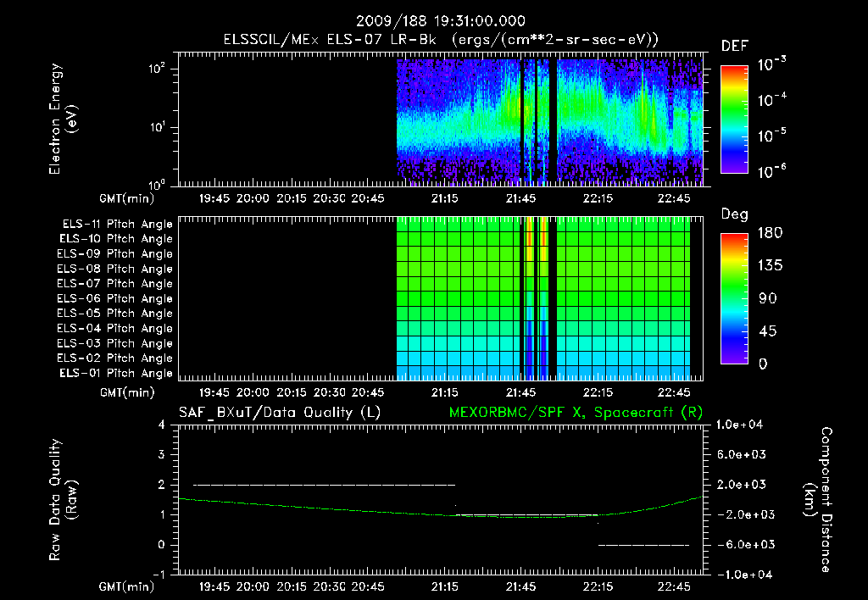Click the green MEXORBMC/SPF X, Spacecraft (R) title
The image size is (868, 600).
click(x=576, y=413)
